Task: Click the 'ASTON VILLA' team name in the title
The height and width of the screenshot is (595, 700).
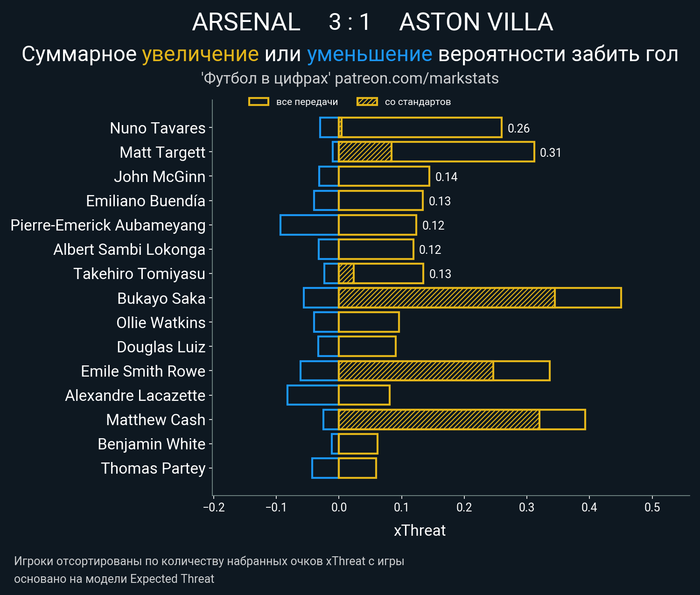Action: pyautogui.click(x=476, y=22)
